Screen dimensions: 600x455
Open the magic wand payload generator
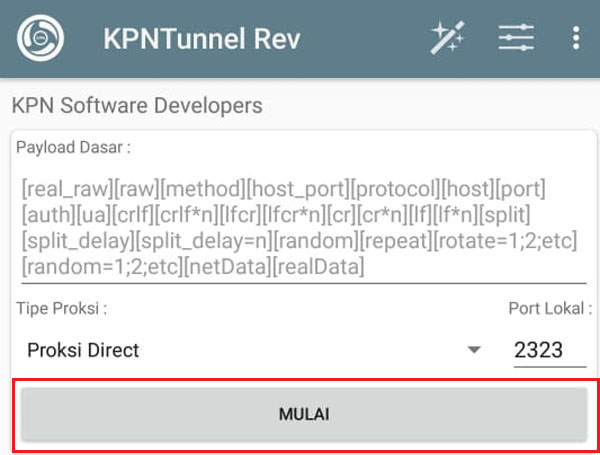448,38
